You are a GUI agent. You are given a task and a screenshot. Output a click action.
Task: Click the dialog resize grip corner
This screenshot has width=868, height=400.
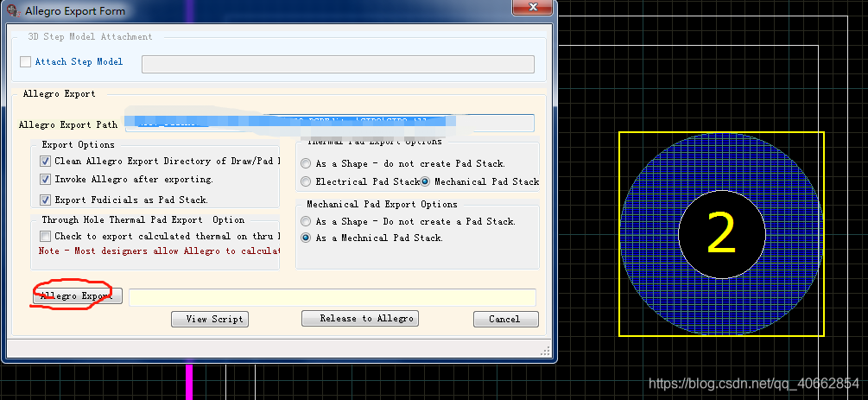coord(546,352)
